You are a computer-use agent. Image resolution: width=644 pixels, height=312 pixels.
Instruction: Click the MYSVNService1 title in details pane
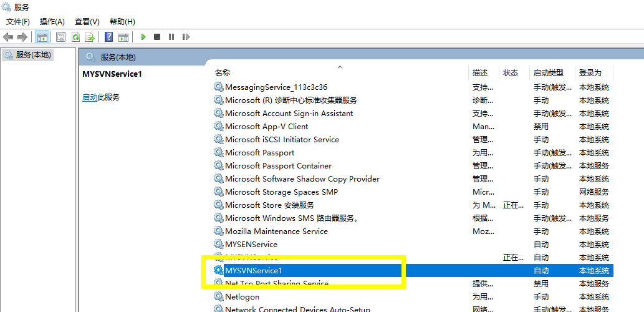click(x=112, y=74)
